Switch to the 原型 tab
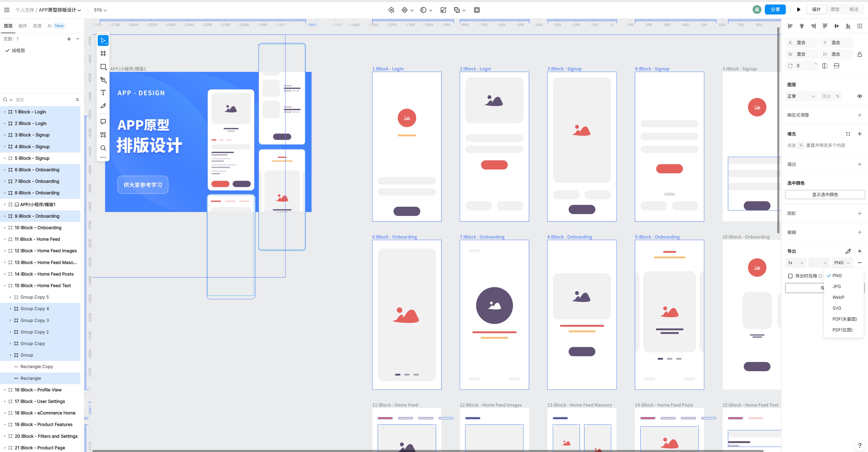 835,10
